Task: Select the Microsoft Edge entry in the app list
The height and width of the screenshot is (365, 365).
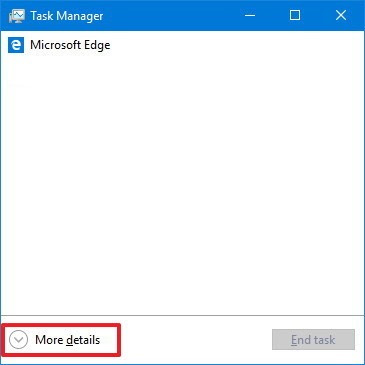Action: click(182, 45)
